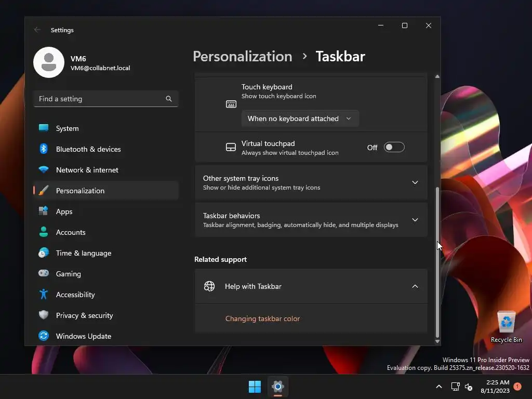Click VM6@collabnet.local account email
Screen dimensions: 532x399
100,68
